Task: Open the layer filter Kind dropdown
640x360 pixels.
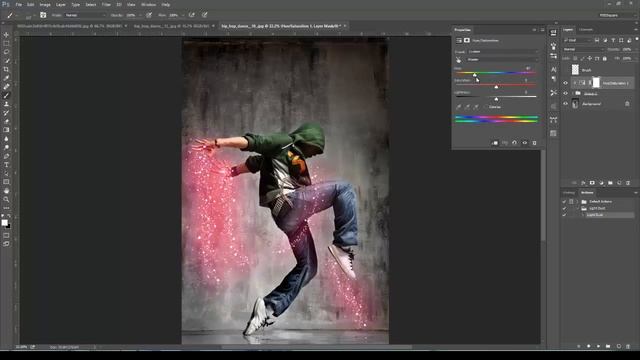Action: [x=578, y=40]
